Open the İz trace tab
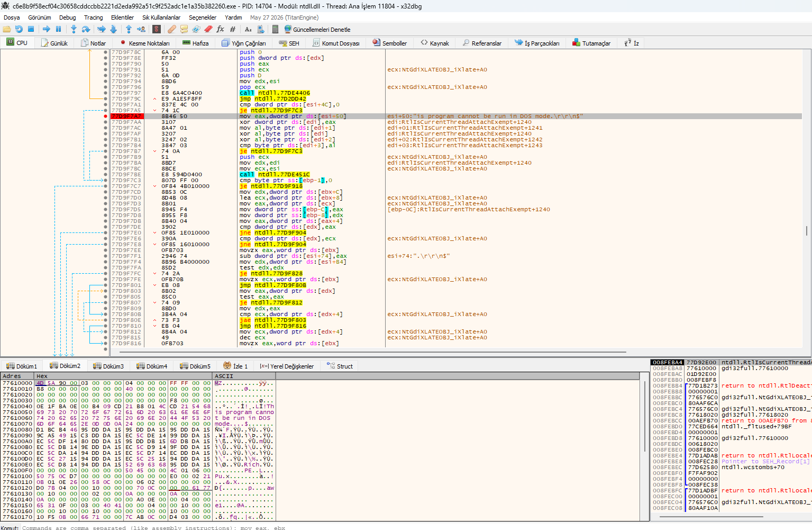The image size is (812, 530). [x=632, y=43]
